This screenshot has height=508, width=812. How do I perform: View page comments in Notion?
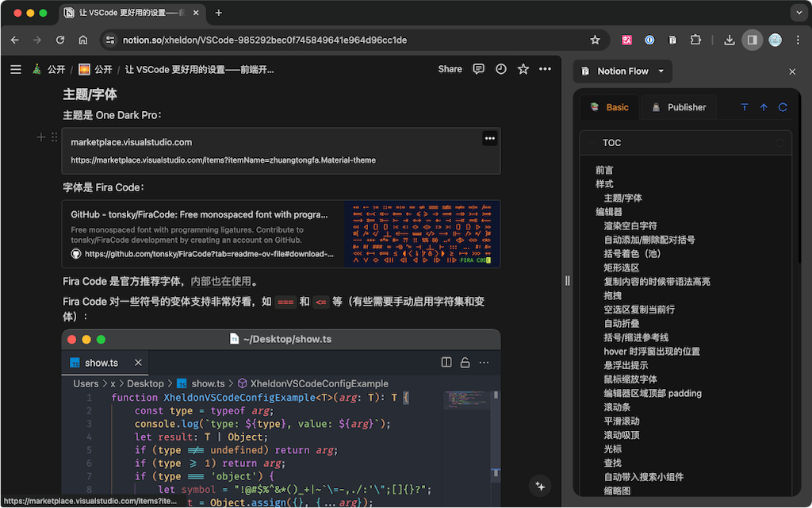pyautogui.click(x=478, y=69)
